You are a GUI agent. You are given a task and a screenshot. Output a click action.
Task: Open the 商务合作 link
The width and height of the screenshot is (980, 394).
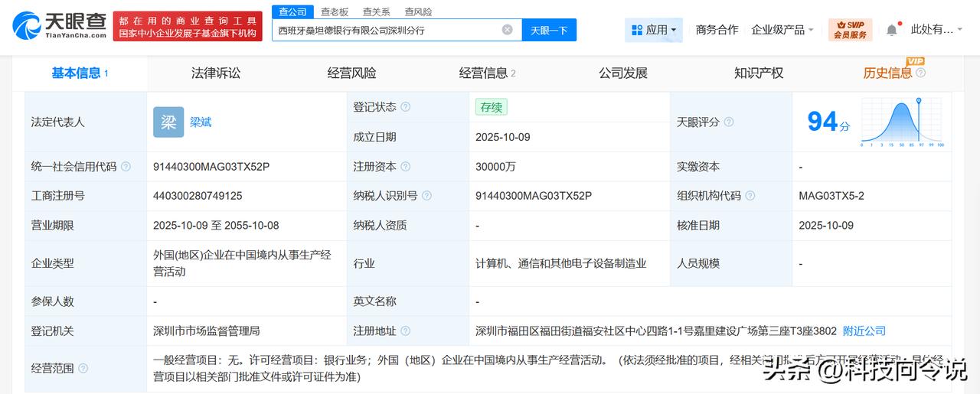[x=717, y=30]
